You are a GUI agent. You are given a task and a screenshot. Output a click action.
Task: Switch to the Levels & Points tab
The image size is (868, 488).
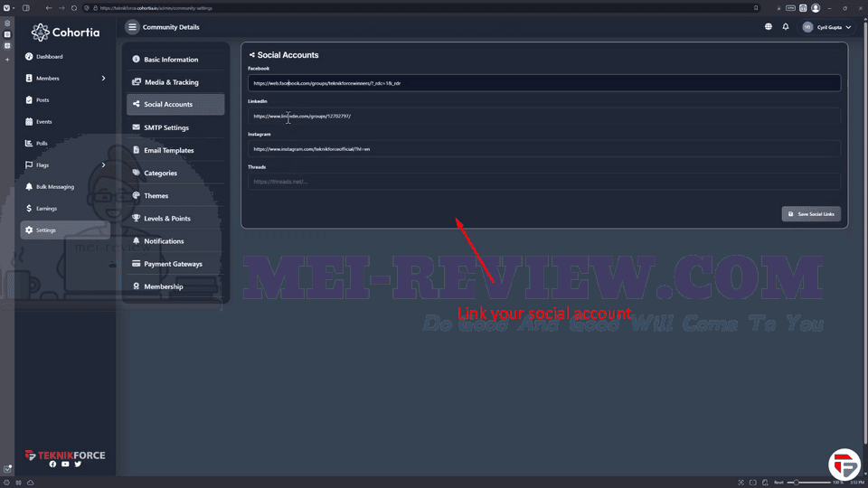[175, 218]
